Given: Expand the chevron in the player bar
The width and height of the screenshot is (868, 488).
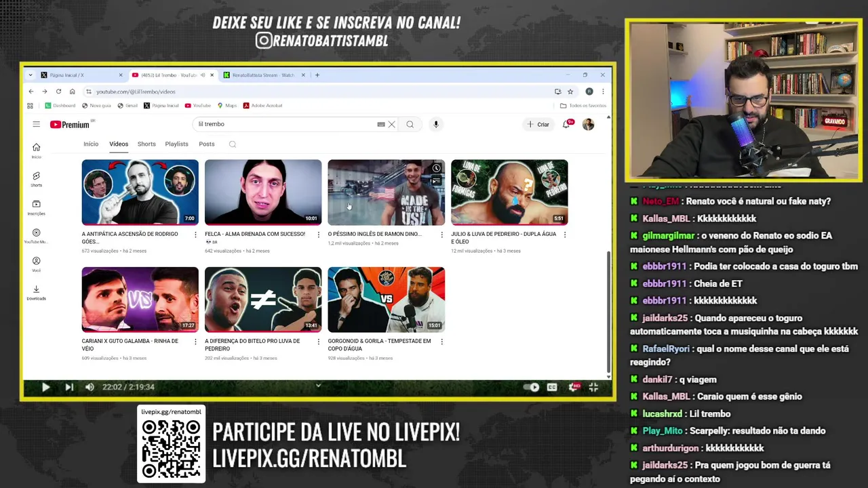Looking at the screenshot, I should pyautogui.click(x=318, y=386).
